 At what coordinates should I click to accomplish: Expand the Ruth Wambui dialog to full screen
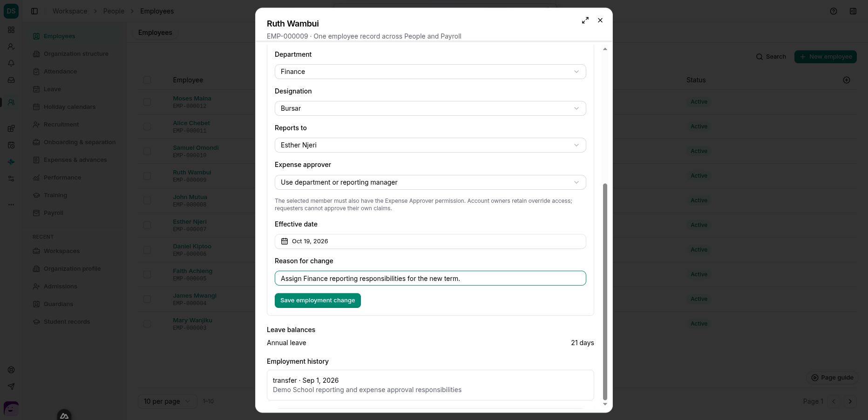[585, 20]
